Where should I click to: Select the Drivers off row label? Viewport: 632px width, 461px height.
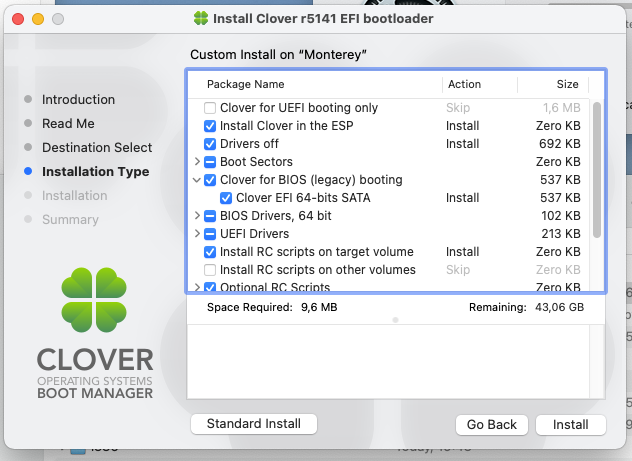pyautogui.click(x=249, y=144)
